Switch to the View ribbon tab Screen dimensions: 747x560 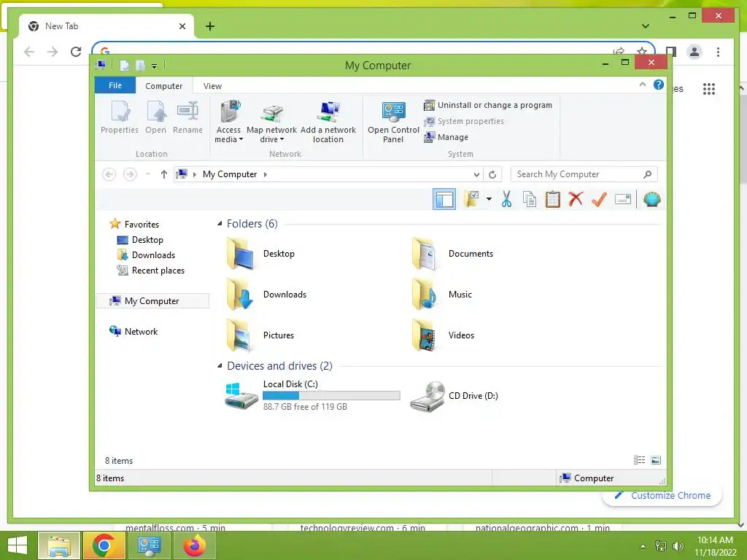pyautogui.click(x=212, y=86)
